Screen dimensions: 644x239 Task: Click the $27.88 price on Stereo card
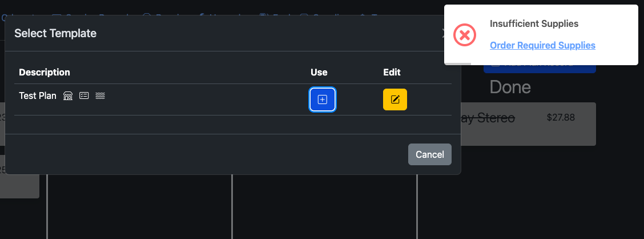coord(560,118)
